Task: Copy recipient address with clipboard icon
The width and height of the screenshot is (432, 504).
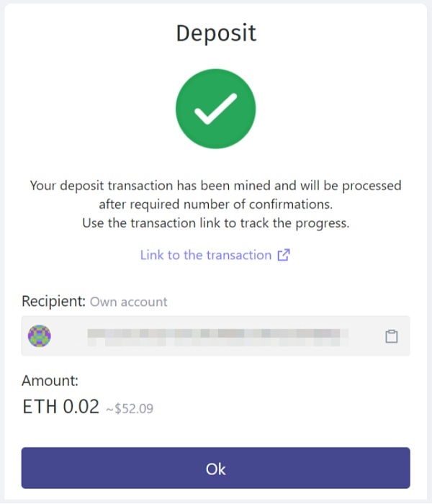Action: point(391,336)
